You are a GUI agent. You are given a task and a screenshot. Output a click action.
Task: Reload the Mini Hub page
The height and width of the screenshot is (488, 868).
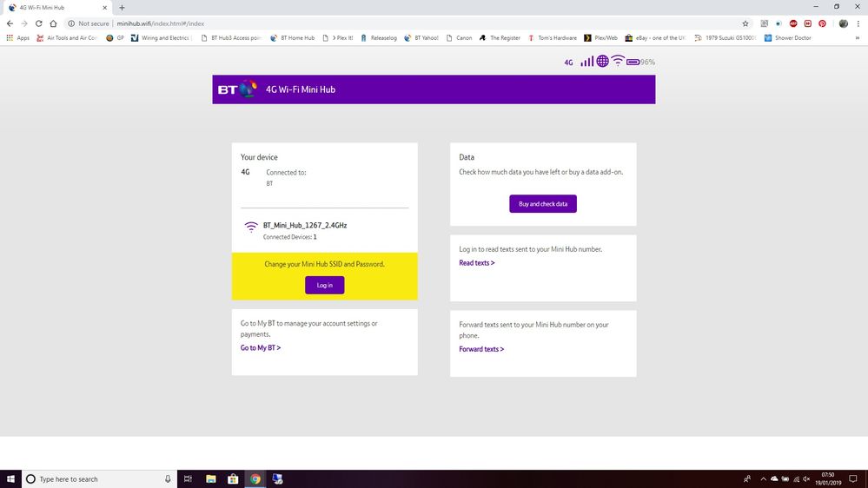coord(38,23)
